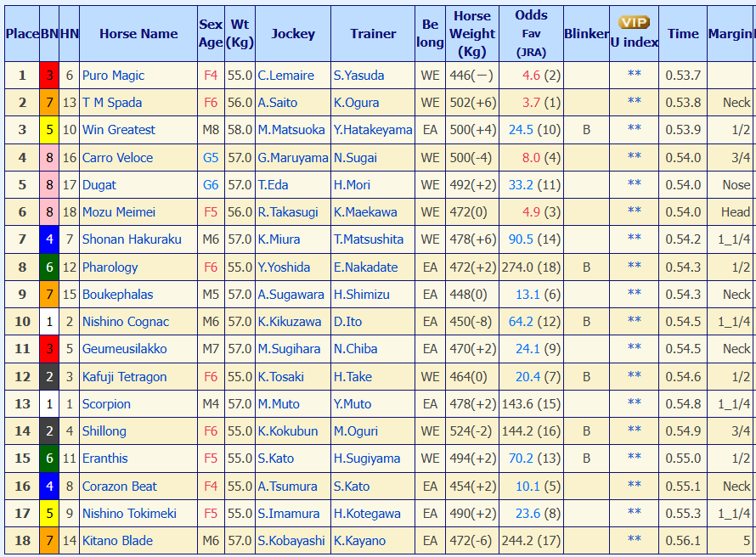Image resolution: width=756 pixels, height=557 pixels.
Task: Open Eranthis horse page
Action: 105,458
